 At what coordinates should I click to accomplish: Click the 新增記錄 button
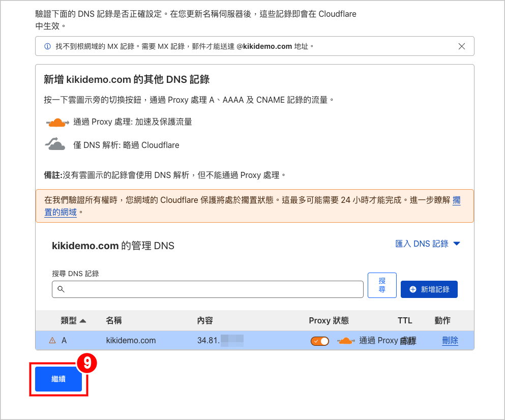tap(429, 289)
